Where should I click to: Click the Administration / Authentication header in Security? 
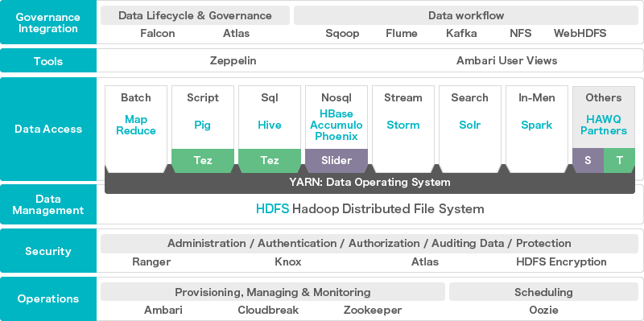coord(369,244)
